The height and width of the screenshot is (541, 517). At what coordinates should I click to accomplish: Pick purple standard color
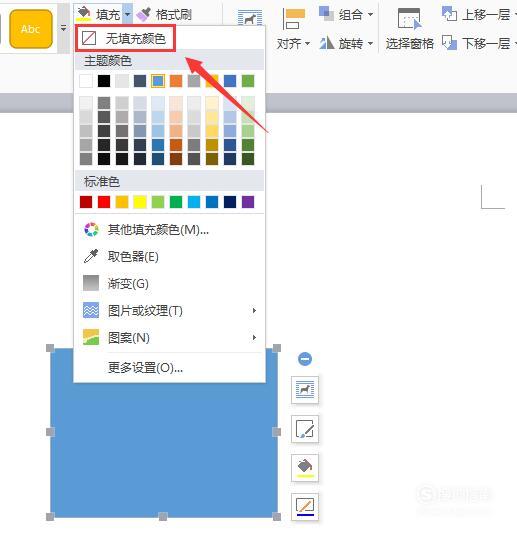[x=248, y=202]
